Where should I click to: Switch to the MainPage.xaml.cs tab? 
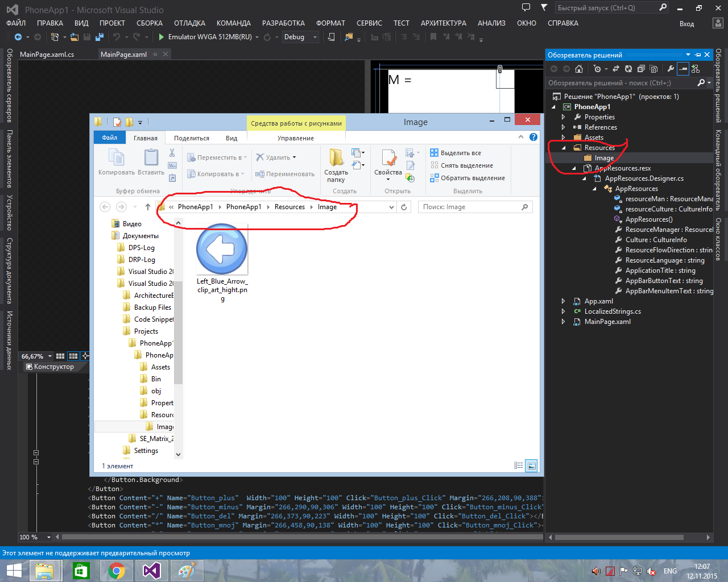tap(47, 55)
